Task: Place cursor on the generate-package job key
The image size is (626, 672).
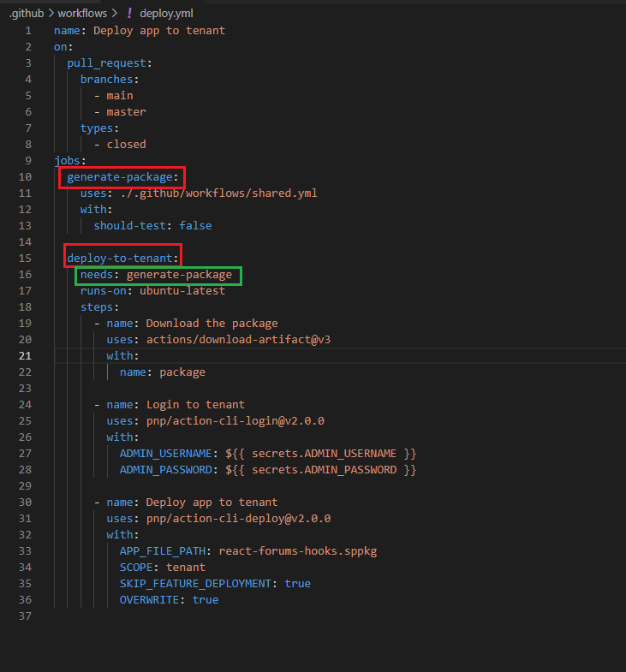Action: click(x=122, y=177)
